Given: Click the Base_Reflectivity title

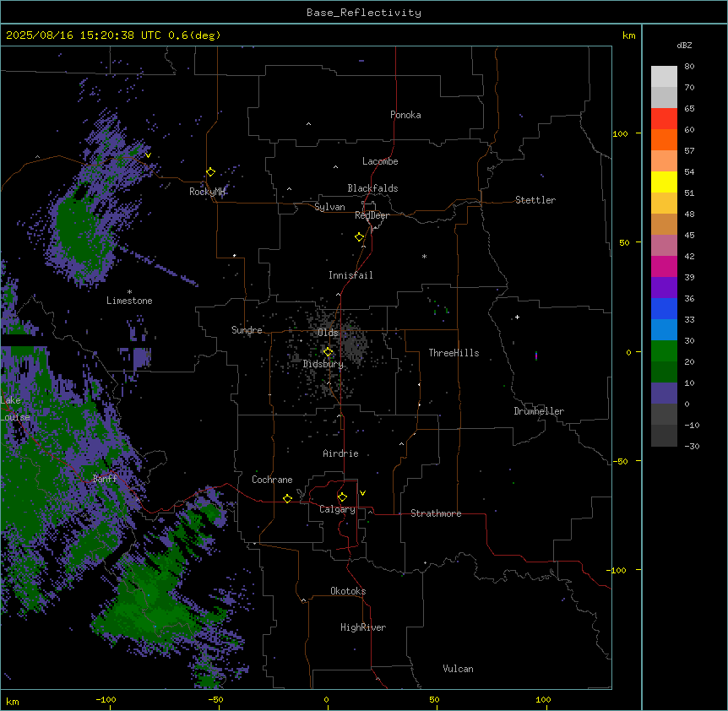Looking at the screenshot, I should point(364,13).
